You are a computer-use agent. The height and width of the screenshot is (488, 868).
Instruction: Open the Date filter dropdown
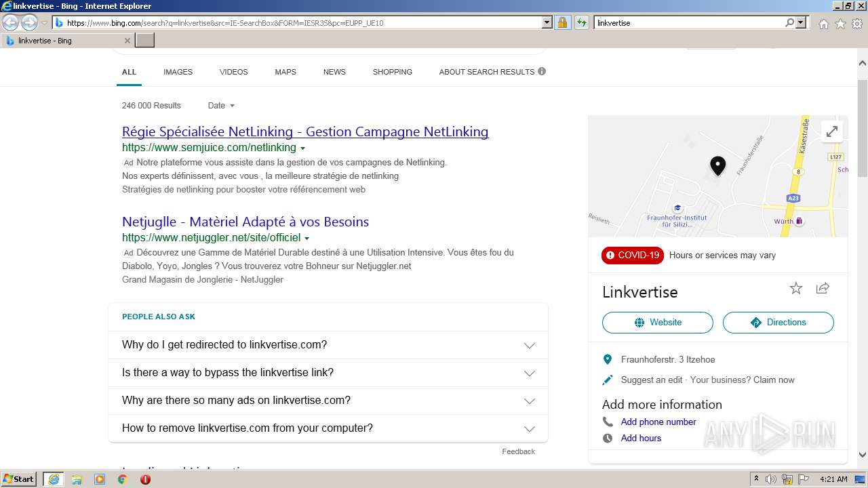tap(221, 106)
